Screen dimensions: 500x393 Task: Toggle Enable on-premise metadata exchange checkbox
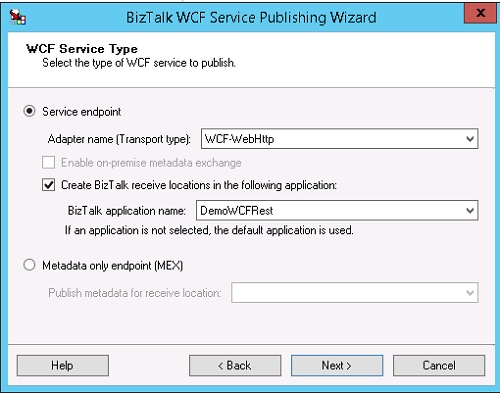click(x=49, y=163)
